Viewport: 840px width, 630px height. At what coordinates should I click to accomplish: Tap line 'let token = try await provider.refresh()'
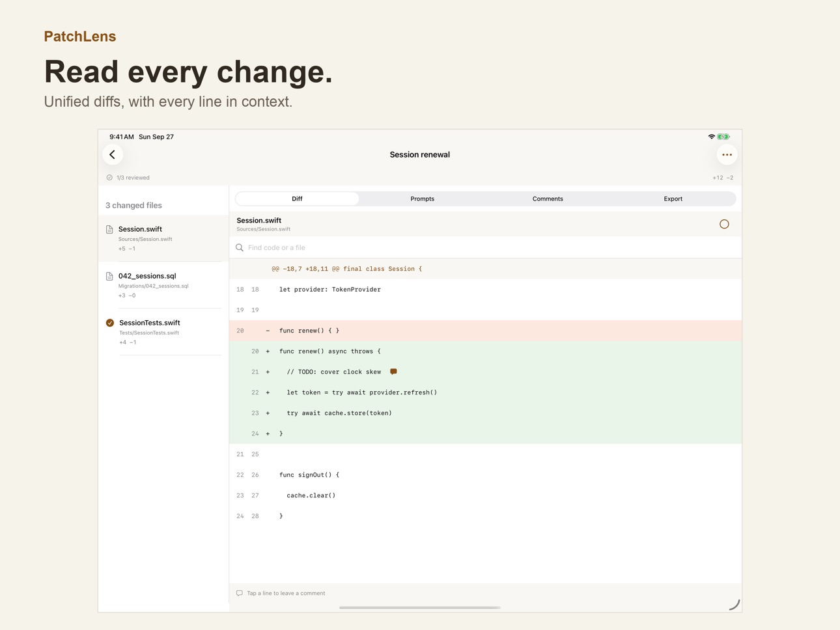click(485, 392)
